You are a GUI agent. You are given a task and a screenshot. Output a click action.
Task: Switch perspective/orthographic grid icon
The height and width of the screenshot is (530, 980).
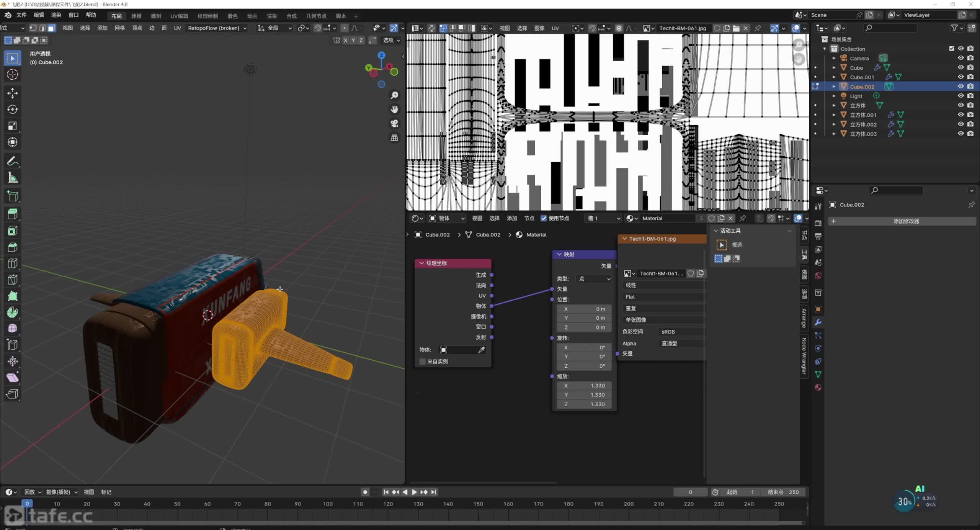pos(394,138)
